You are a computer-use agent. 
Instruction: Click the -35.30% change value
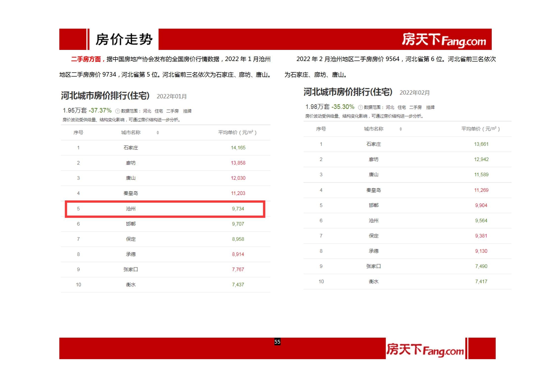343,107
